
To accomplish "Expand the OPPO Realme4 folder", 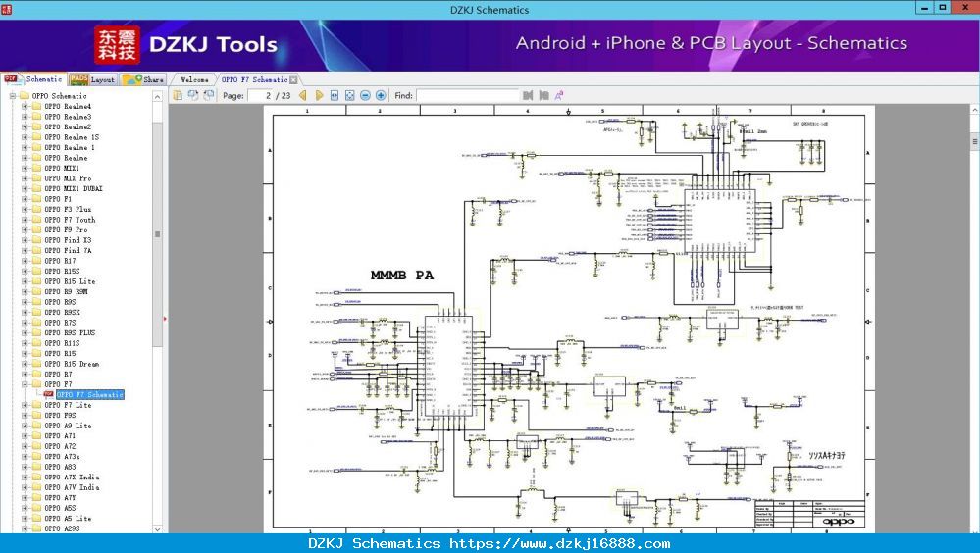I will point(25,106).
